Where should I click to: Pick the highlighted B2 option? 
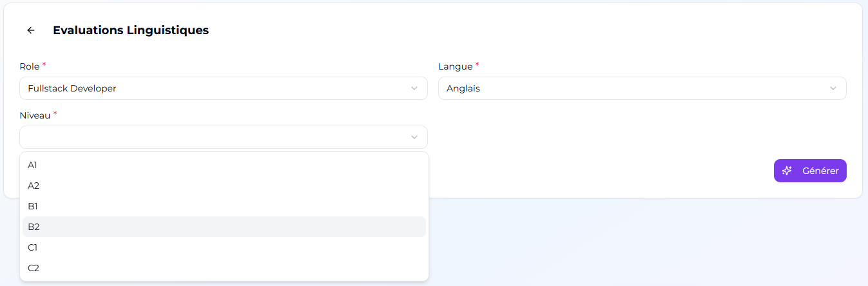point(224,227)
